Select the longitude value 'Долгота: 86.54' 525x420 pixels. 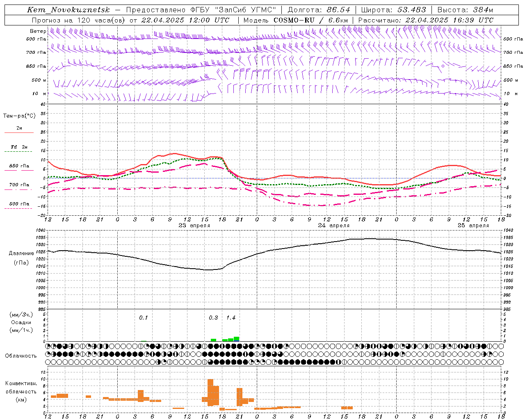[319, 10]
